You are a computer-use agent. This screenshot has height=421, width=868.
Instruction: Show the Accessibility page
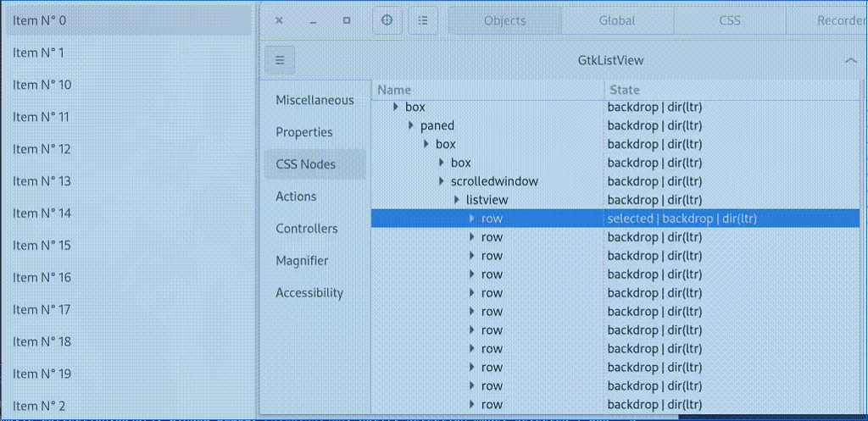pyautogui.click(x=309, y=293)
